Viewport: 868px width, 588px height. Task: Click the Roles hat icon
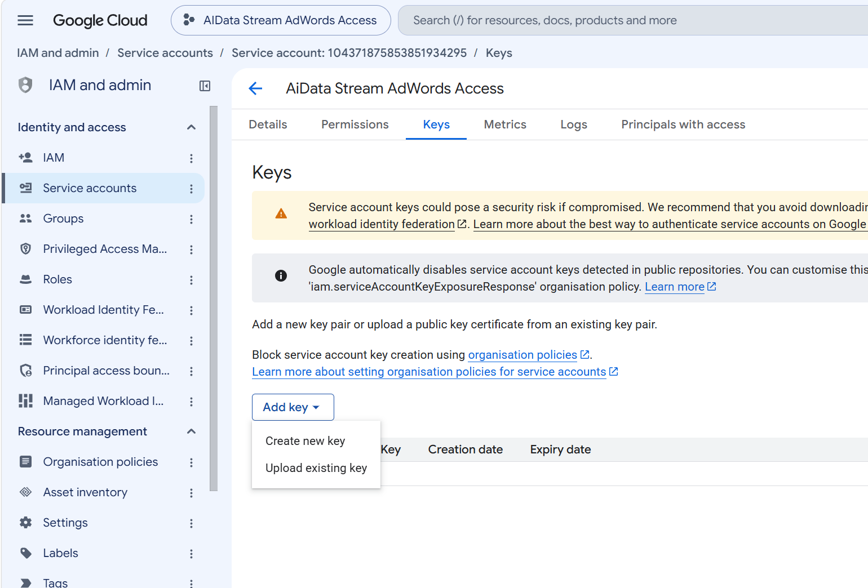click(26, 279)
